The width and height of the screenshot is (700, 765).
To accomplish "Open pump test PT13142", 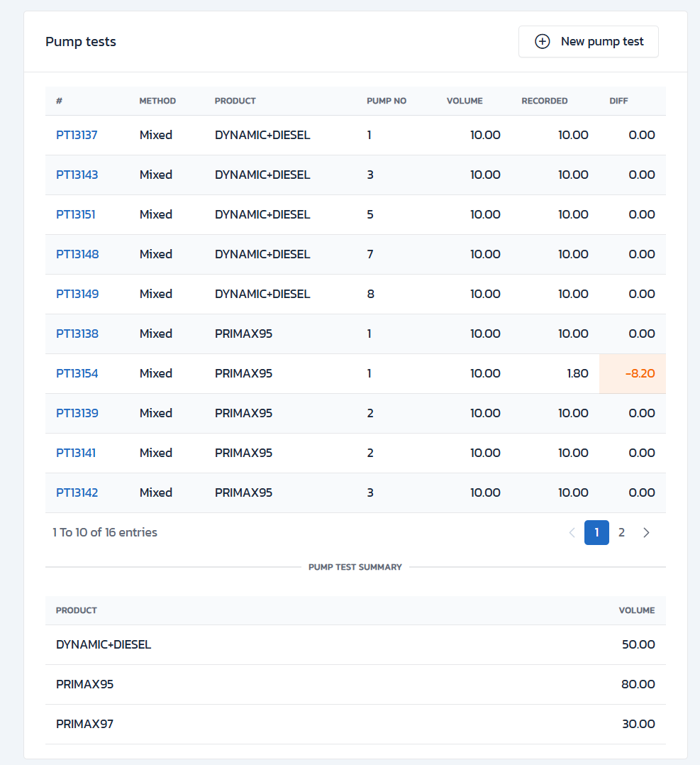I will tap(77, 492).
